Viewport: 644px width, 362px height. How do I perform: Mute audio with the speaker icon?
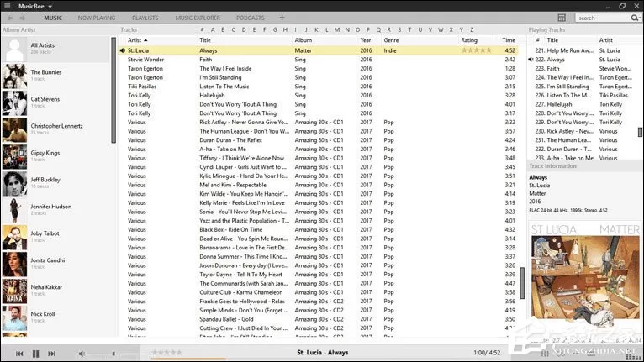pyautogui.click(x=82, y=354)
